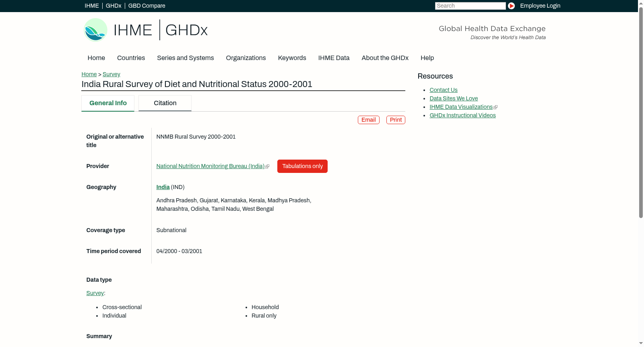Click the Survey data type link

pos(95,293)
